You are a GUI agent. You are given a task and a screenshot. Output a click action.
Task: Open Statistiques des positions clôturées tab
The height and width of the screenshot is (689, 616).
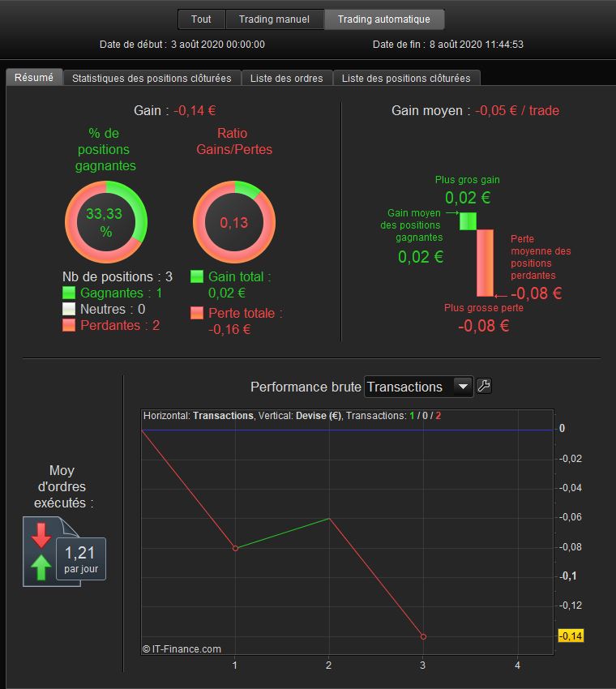pyautogui.click(x=152, y=78)
